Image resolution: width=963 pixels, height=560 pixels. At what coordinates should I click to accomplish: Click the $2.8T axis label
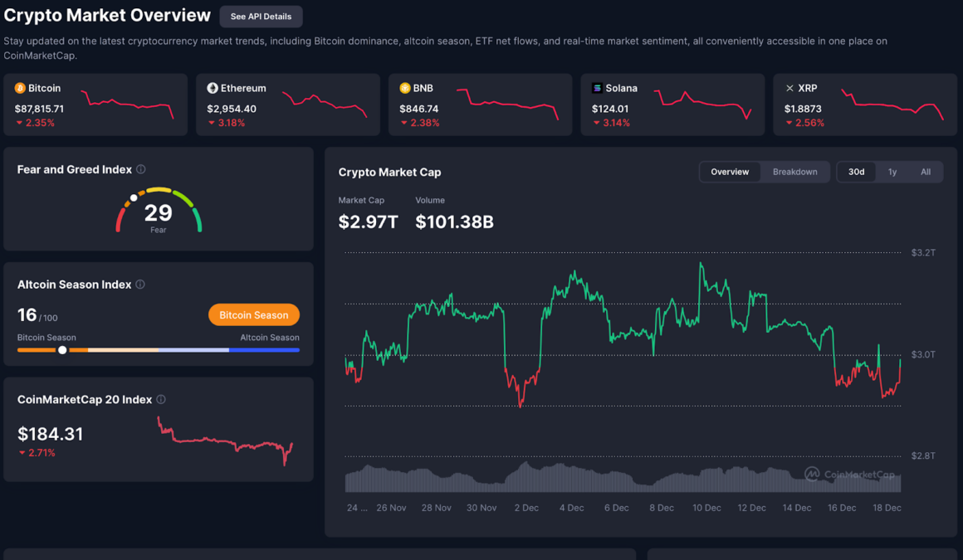click(923, 455)
